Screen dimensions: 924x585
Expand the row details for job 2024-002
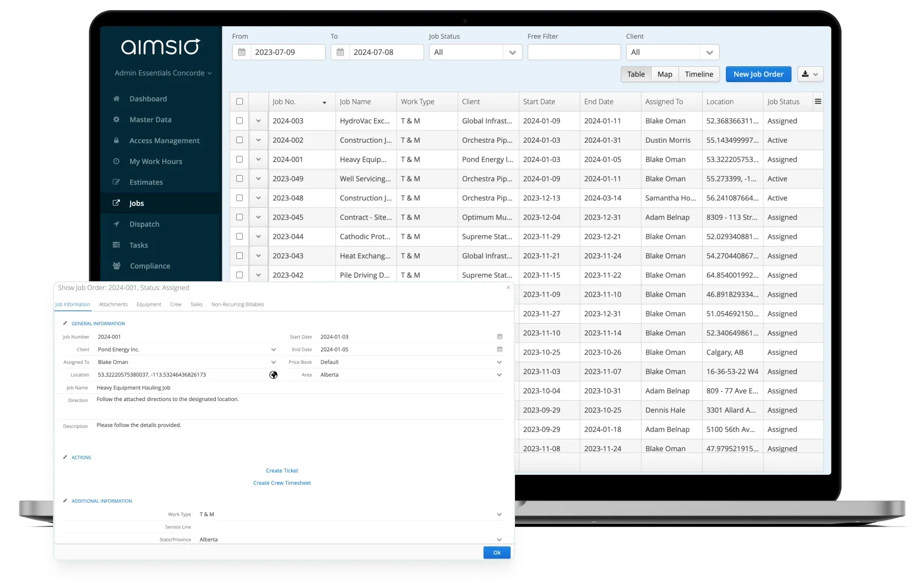click(x=258, y=140)
